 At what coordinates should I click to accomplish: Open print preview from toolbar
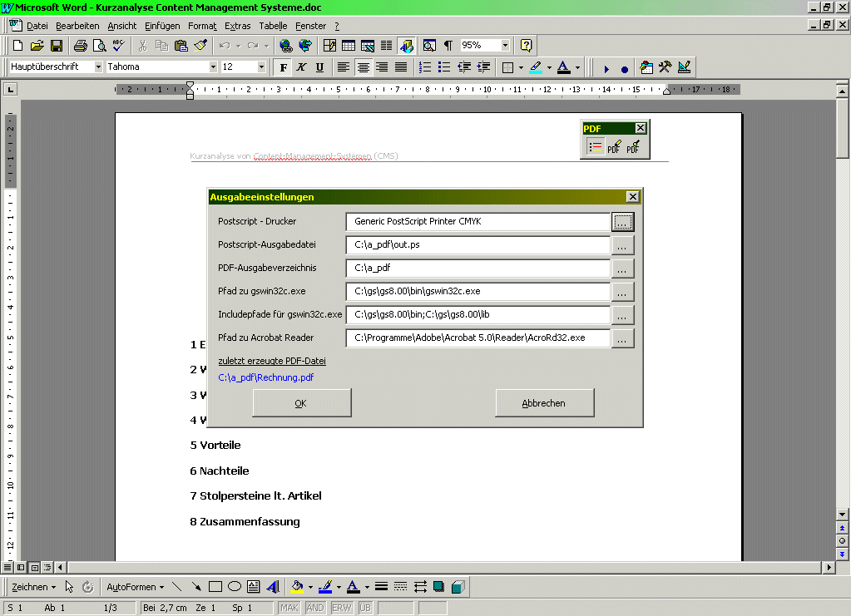tap(99, 46)
